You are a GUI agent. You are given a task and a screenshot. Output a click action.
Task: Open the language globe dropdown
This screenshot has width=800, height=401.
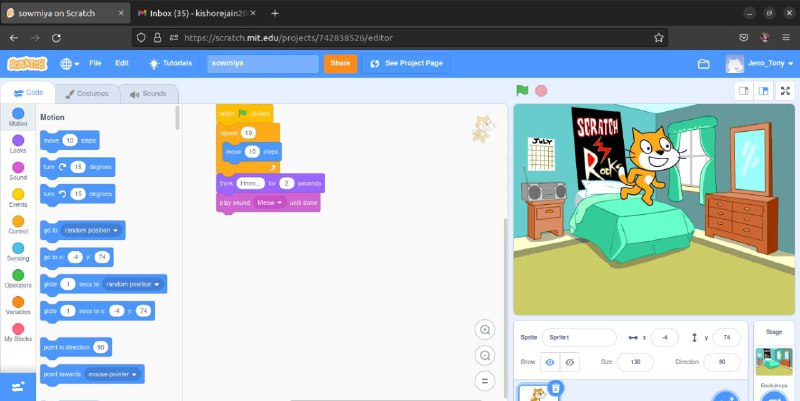(x=70, y=63)
